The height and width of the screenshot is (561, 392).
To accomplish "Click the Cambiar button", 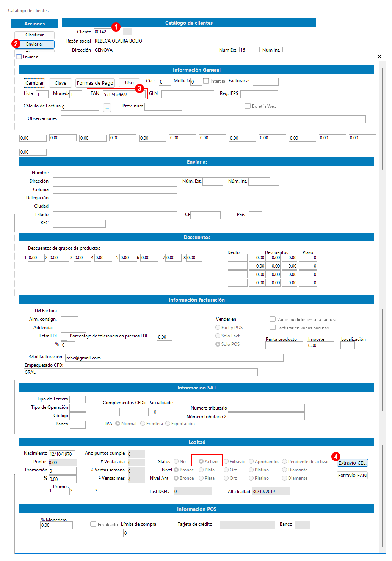I will coord(34,83).
